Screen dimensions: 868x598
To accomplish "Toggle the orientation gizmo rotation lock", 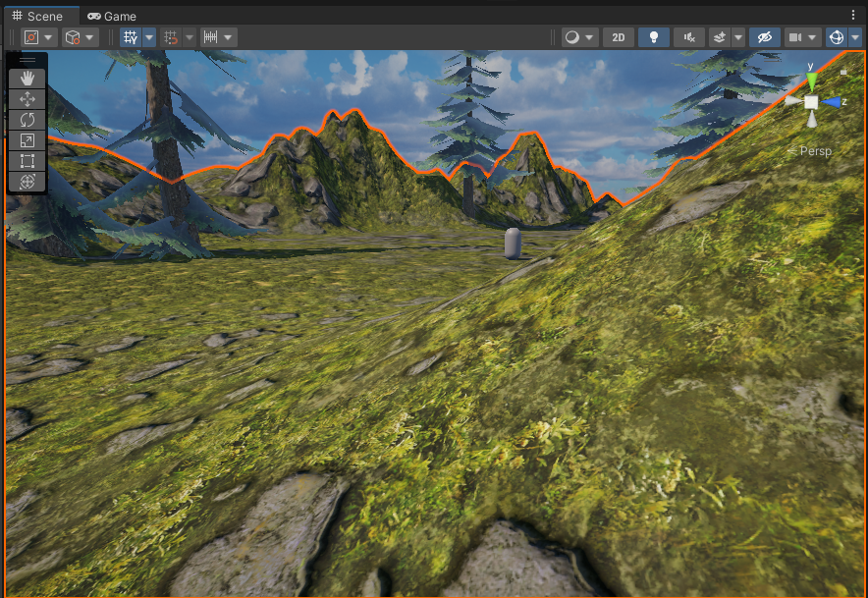I will pos(843,72).
